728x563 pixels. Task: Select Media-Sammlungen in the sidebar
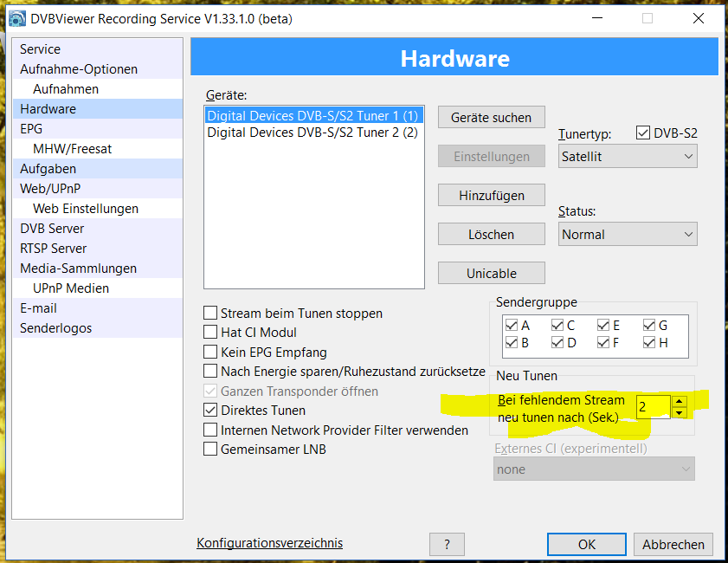(x=98, y=269)
